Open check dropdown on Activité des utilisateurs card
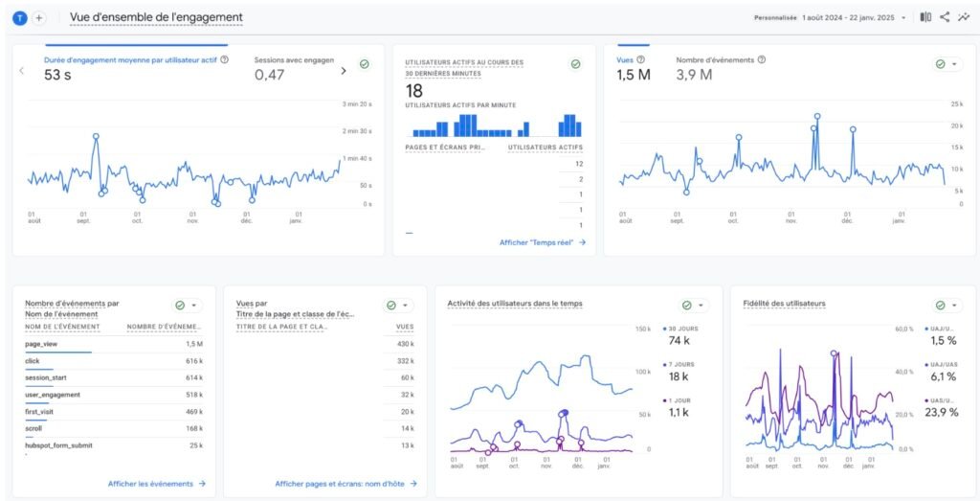Image resolution: width=980 pixels, height=501 pixels. pos(695,306)
